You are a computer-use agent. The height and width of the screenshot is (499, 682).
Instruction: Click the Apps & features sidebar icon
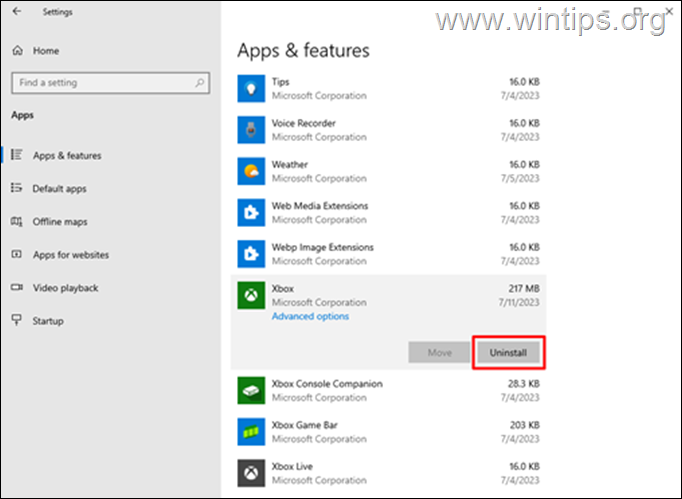(x=17, y=155)
